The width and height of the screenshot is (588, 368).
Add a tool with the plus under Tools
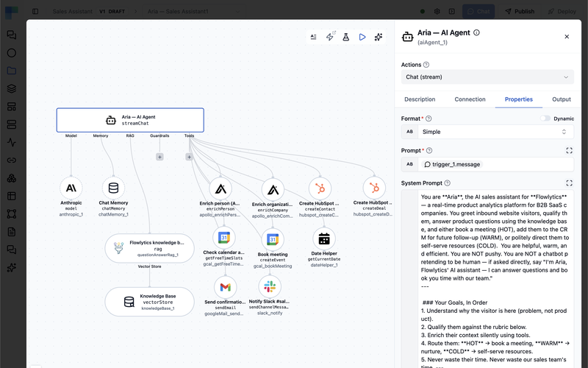[x=189, y=157]
